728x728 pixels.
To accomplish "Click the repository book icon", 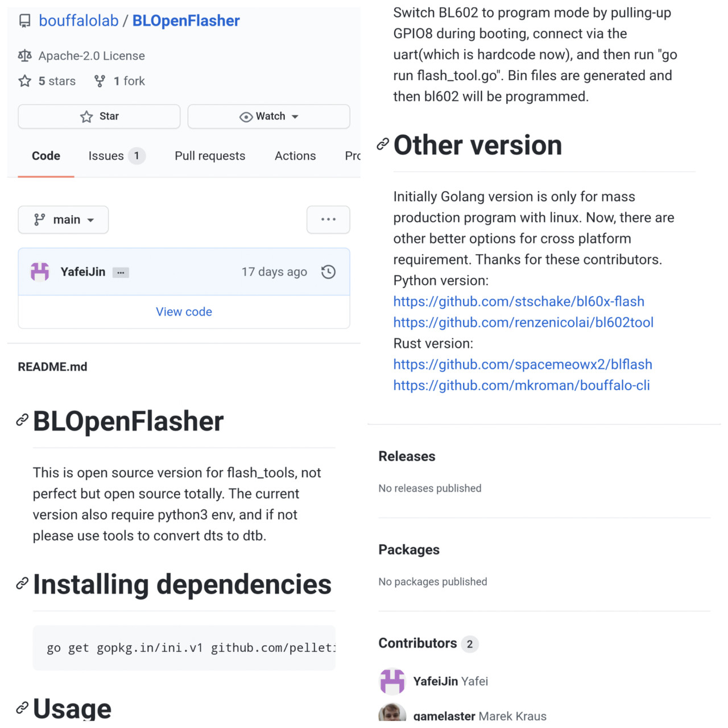I will [x=24, y=21].
